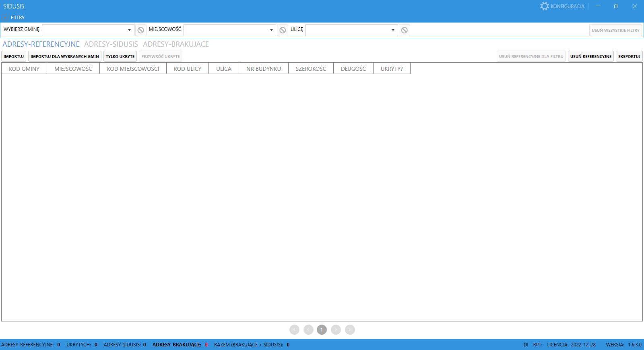Expand the Ulicę dropdown
The width and height of the screenshot is (644, 350).
pos(393,30)
